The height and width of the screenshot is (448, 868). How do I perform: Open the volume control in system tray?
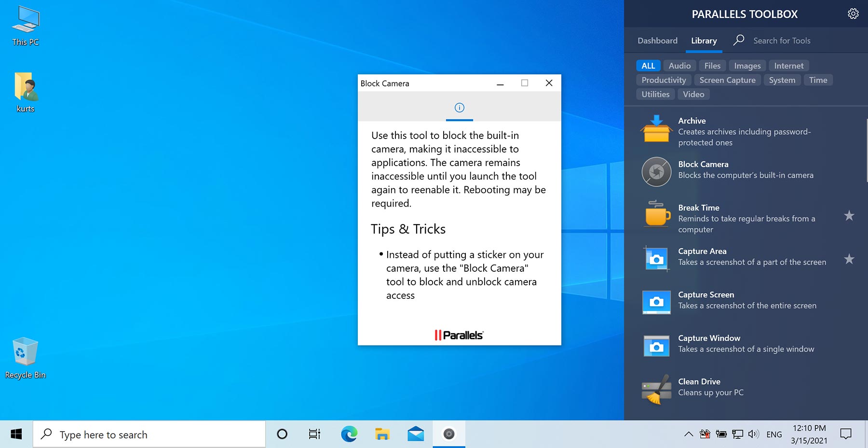(753, 434)
